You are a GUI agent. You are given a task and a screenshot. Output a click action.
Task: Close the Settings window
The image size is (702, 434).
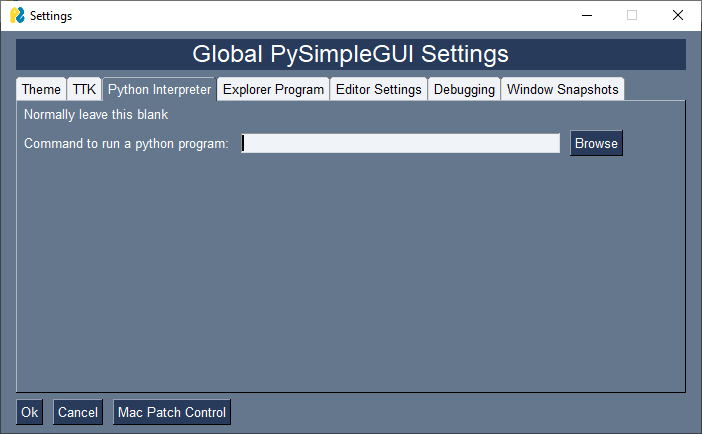(678, 16)
